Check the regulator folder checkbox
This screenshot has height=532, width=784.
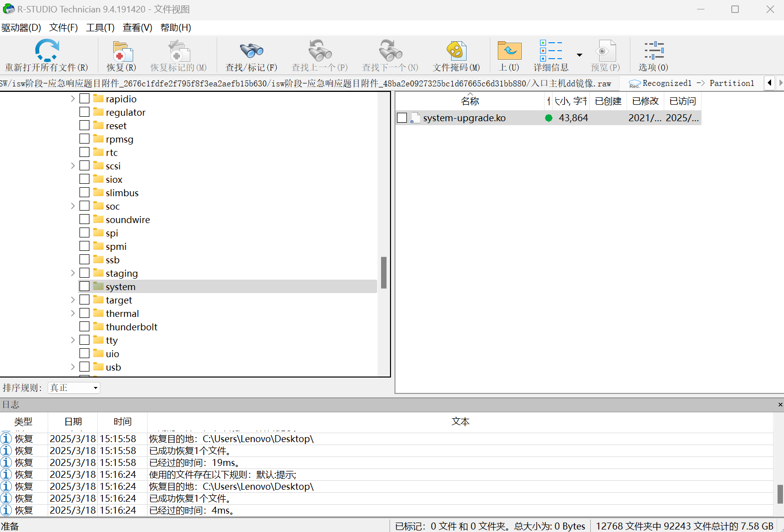[84, 112]
